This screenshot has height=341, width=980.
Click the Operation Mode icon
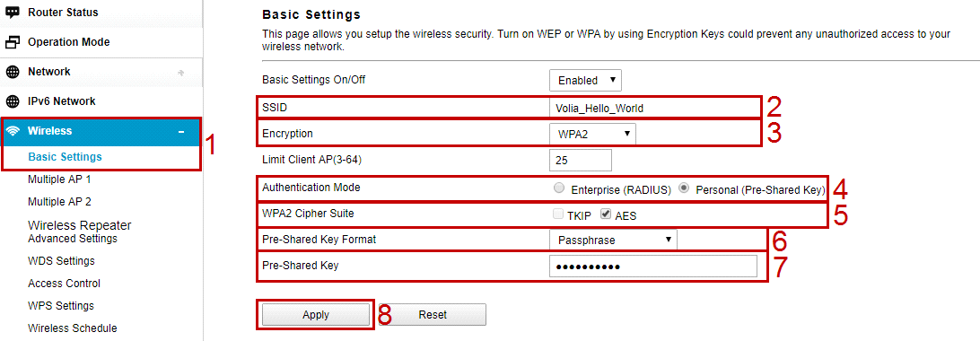(13, 42)
